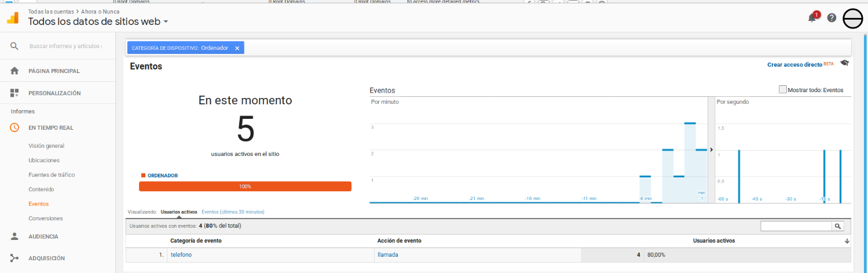This screenshot has width=868, height=273.
Task: Click the table filter search input field
Action: point(796,226)
